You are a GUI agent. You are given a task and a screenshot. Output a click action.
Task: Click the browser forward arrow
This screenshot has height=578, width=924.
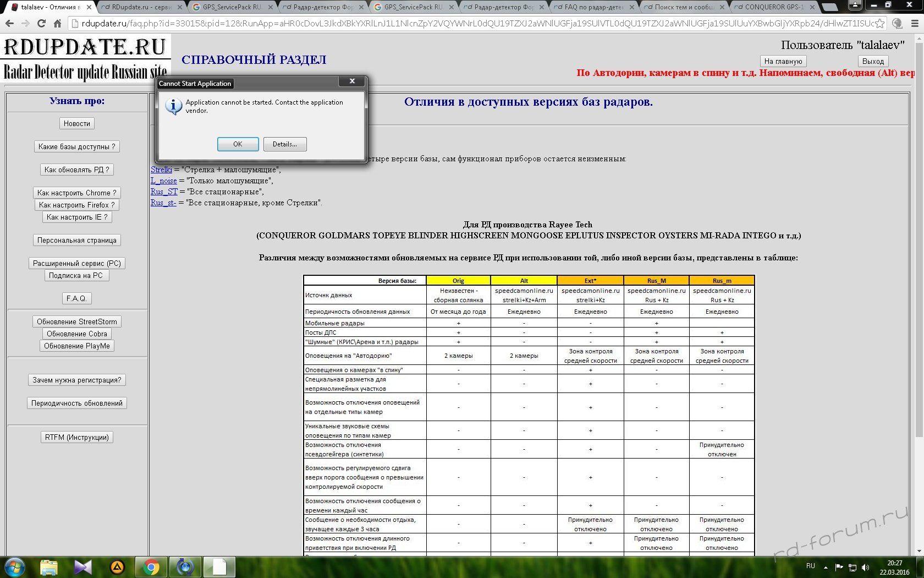(x=25, y=23)
